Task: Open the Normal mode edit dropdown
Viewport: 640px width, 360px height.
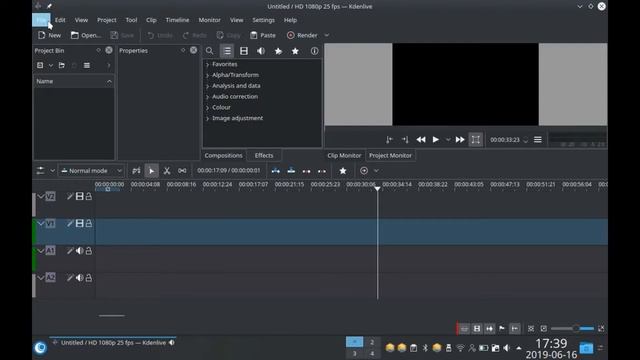Action: coord(91,171)
